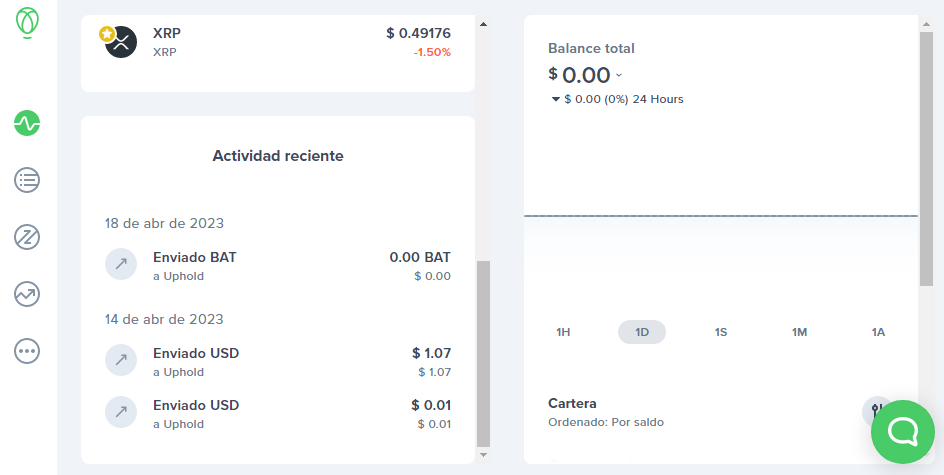The height and width of the screenshot is (475, 944).
Task: Expand the total balance currency chevron
Action: point(619,75)
